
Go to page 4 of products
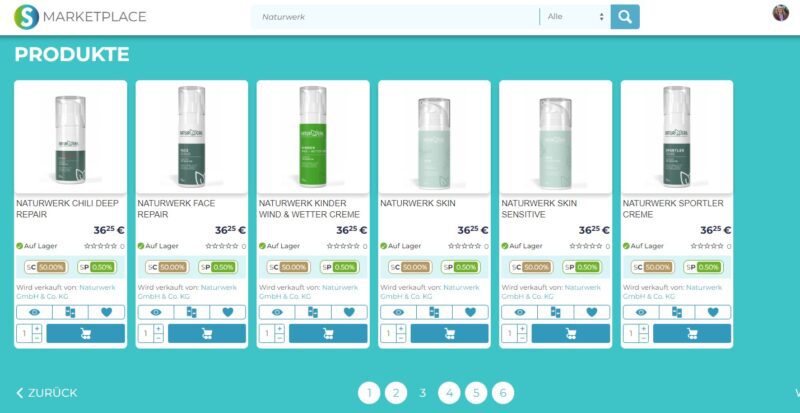tap(449, 393)
